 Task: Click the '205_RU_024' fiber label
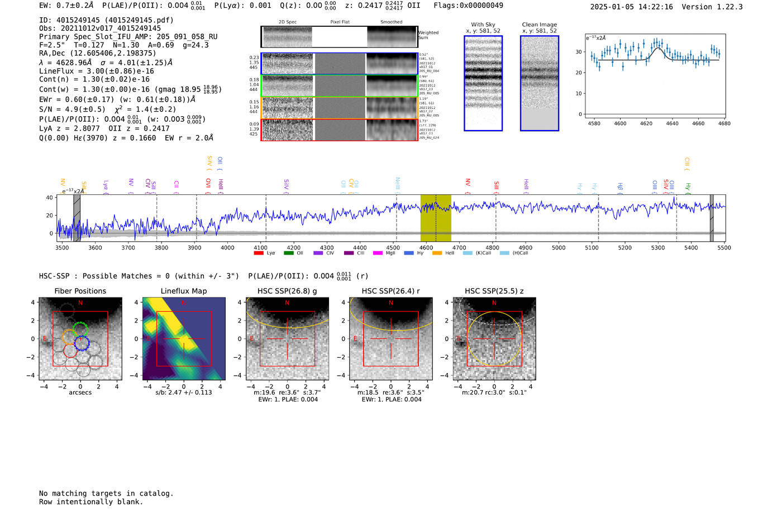[429, 138]
